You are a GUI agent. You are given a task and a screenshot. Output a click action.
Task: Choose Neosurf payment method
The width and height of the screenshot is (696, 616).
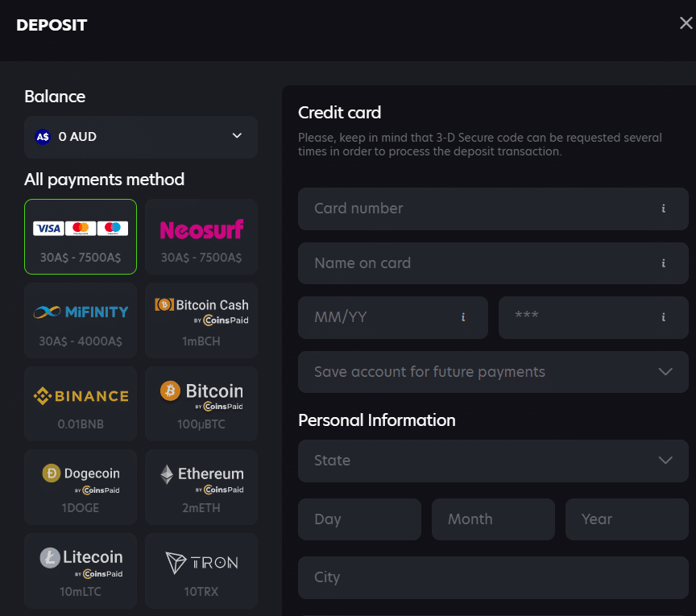point(201,237)
